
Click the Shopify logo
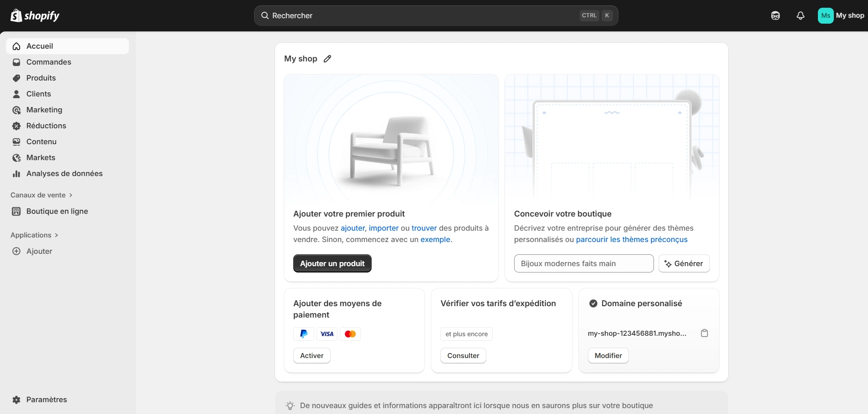(x=35, y=15)
